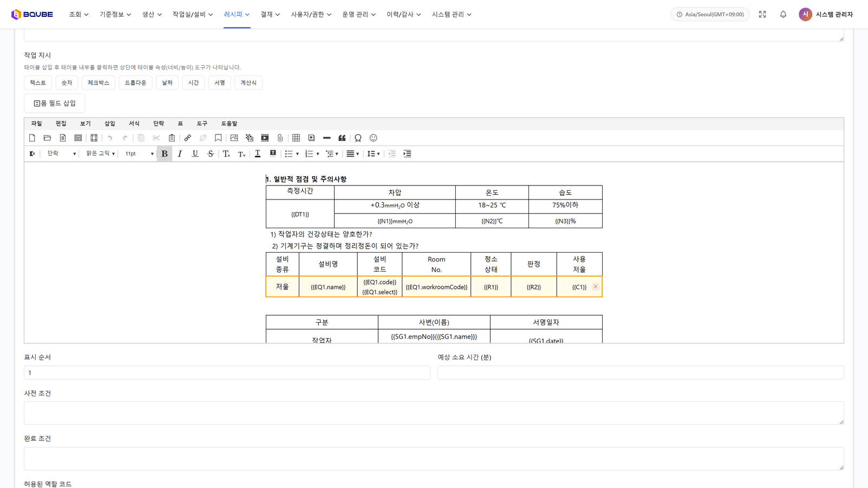Expand the 레시피 top navigation menu
The image size is (868, 488).
[237, 15]
